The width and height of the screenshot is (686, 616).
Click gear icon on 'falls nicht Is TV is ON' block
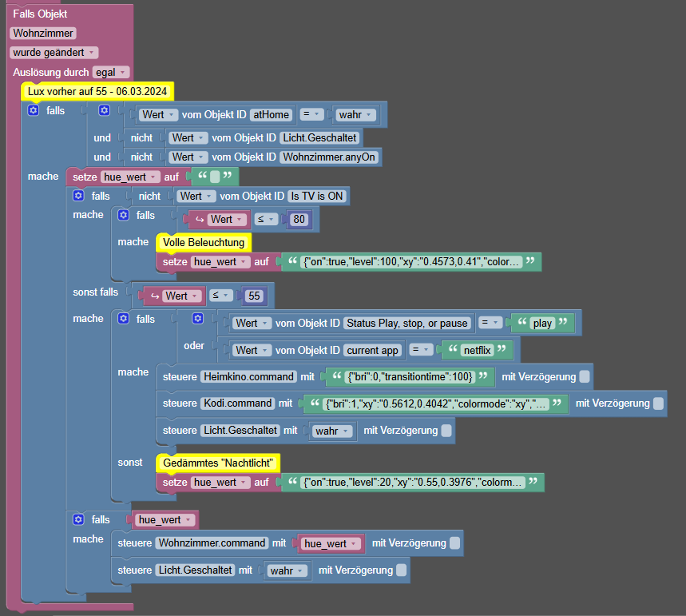coord(78,196)
